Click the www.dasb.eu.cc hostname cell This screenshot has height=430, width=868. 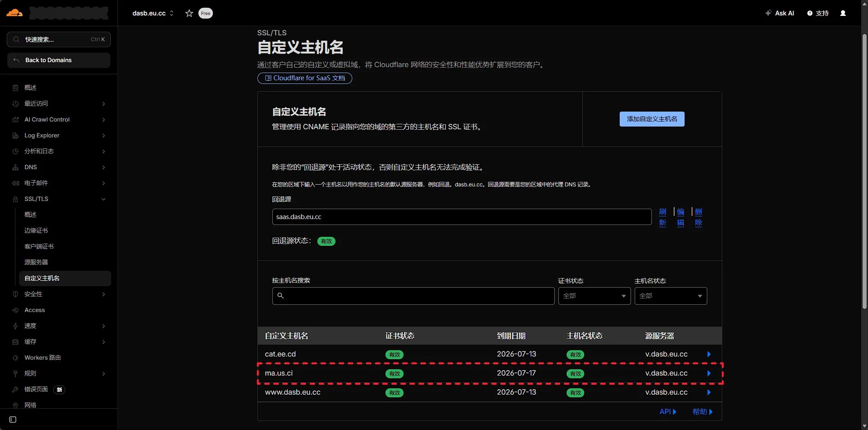[x=292, y=392]
